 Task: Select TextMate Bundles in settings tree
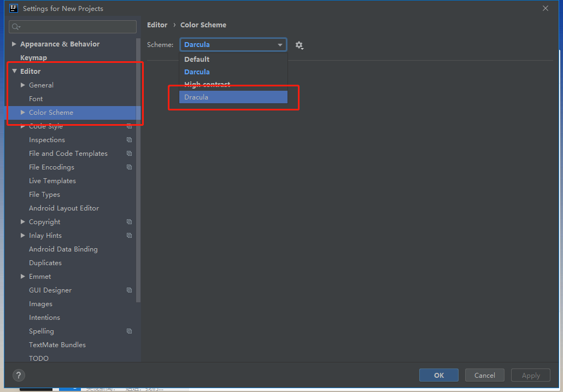point(57,344)
